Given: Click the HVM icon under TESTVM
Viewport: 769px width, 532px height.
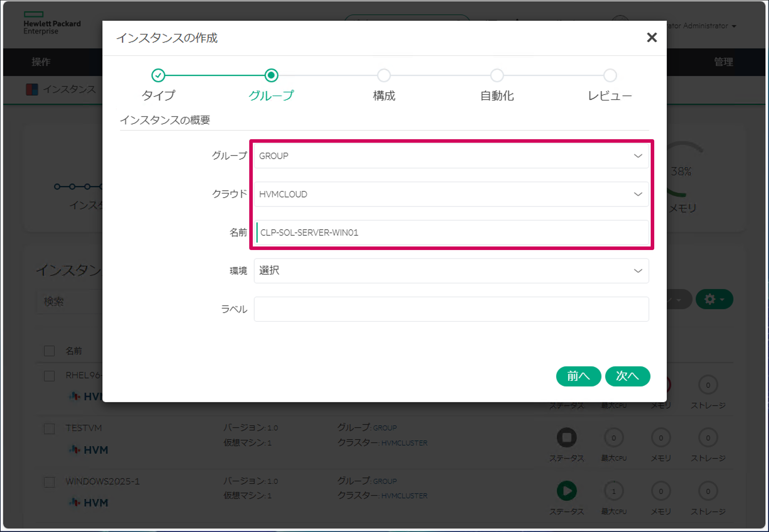Looking at the screenshot, I should point(75,450).
